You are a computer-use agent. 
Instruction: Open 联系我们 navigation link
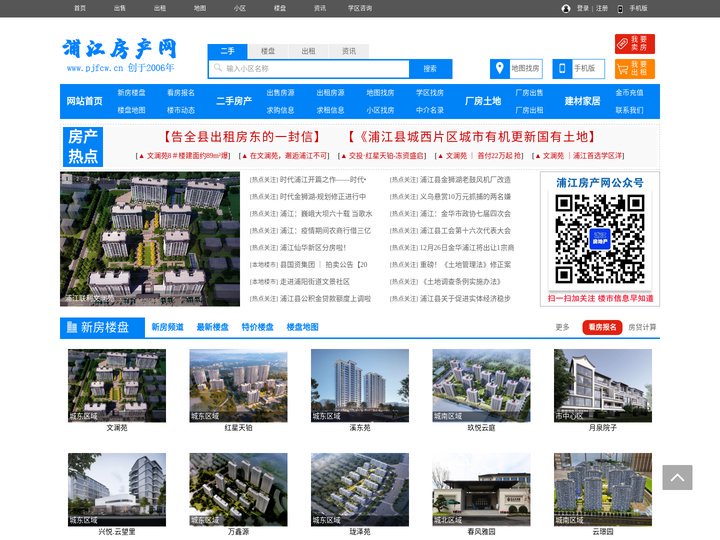(630, 110)
